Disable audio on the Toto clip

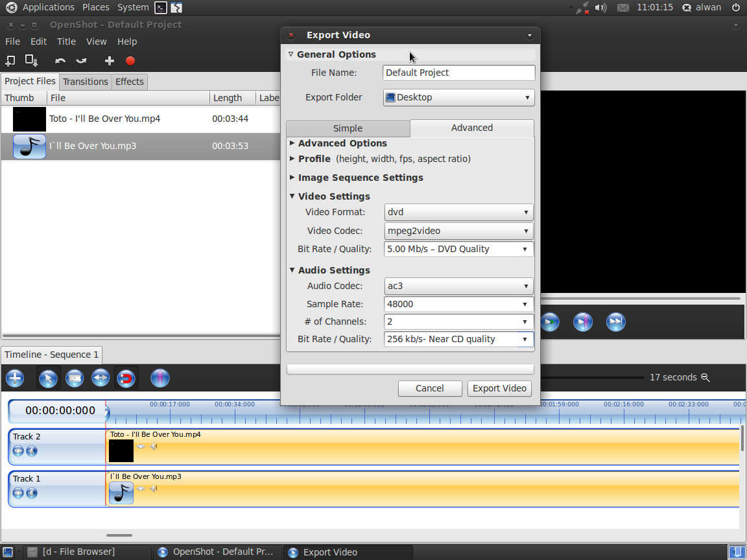coord(154,447)
